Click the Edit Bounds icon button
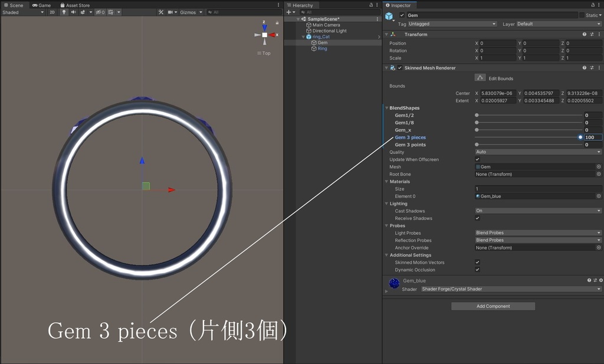The image size is (604, 364). 480,78
